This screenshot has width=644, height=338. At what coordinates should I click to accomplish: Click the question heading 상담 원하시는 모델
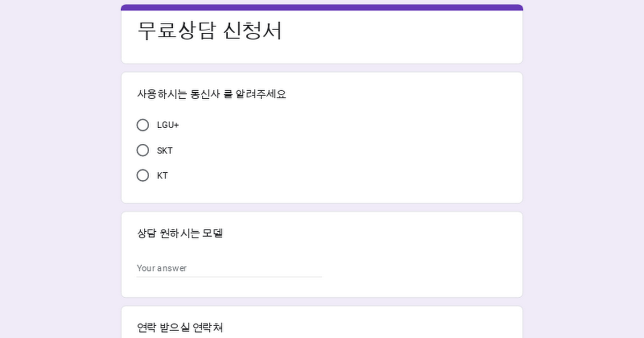180,233
